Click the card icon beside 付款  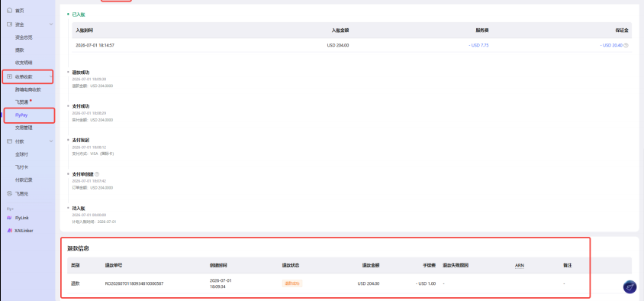click(x=9, y=141)
